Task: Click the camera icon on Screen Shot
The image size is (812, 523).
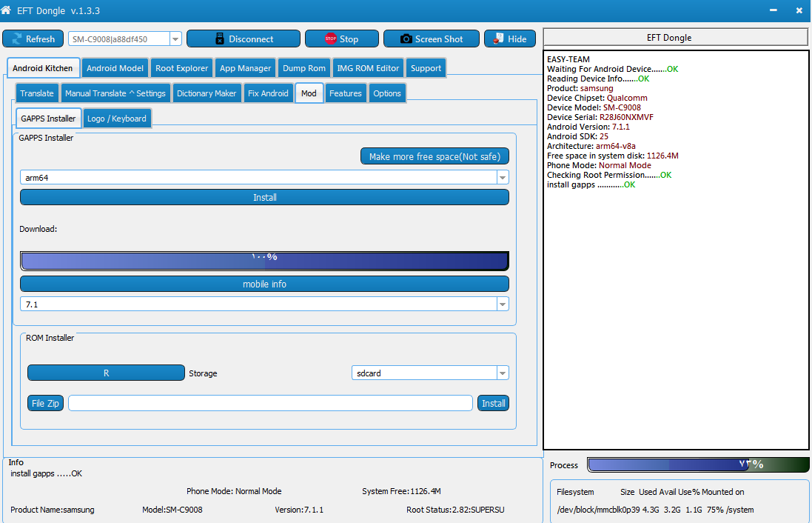Action: pos(406,39)
